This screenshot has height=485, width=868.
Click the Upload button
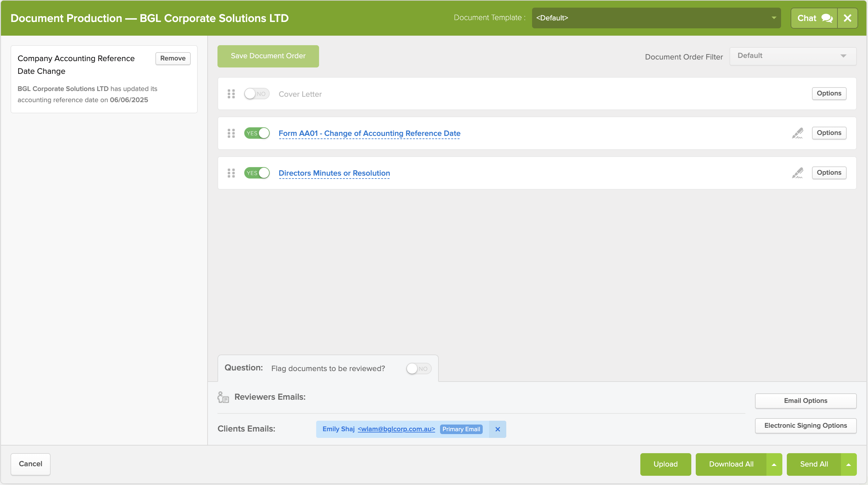(x=665, y=464)
